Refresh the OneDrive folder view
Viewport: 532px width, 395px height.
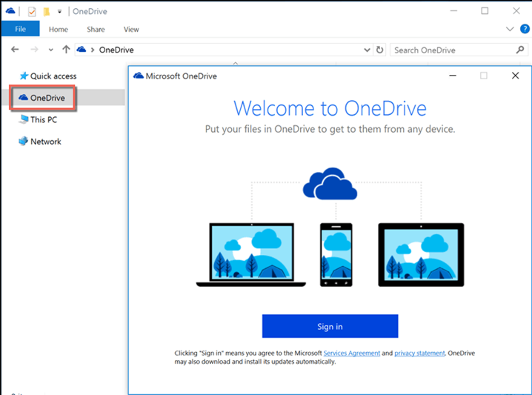tap(379, 50)
